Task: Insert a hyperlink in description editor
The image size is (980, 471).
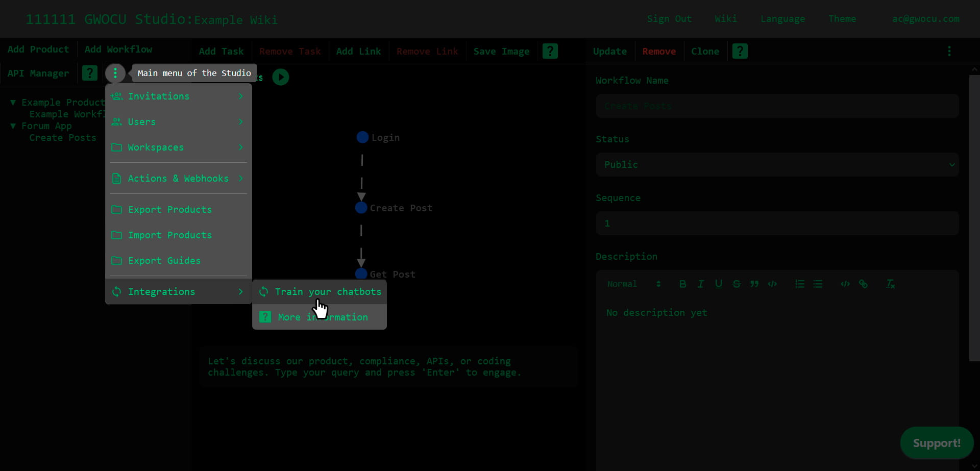Action: pos(863,284)
